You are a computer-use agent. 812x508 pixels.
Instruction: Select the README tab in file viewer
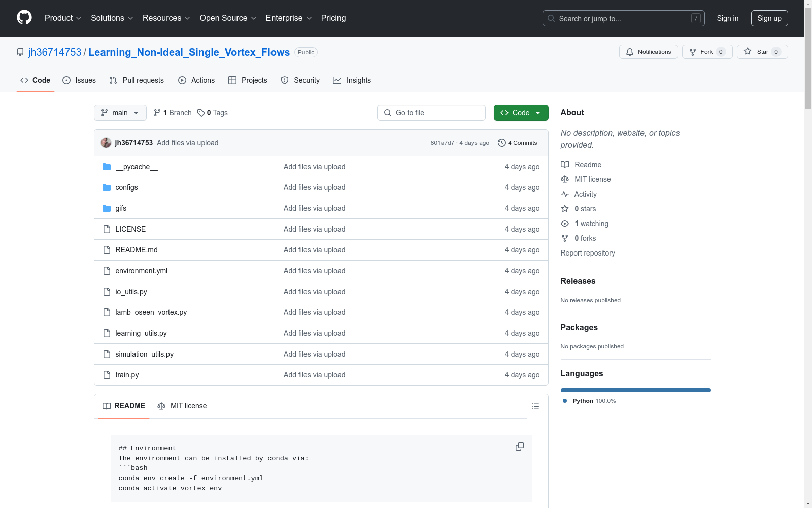[124, 406]
